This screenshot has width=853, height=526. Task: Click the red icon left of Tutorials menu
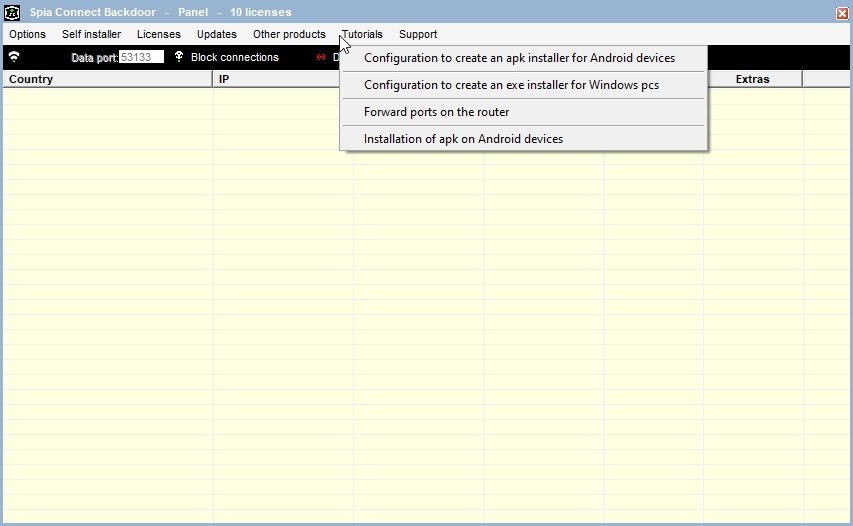pos(321,57)
